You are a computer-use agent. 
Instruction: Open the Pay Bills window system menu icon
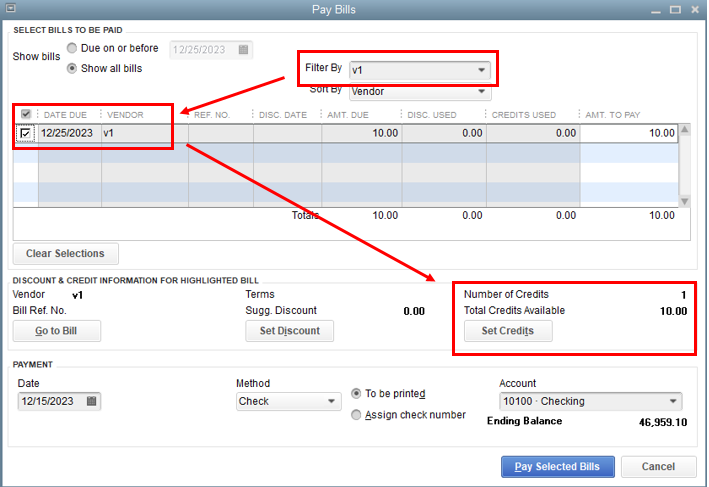click(10, 8)
